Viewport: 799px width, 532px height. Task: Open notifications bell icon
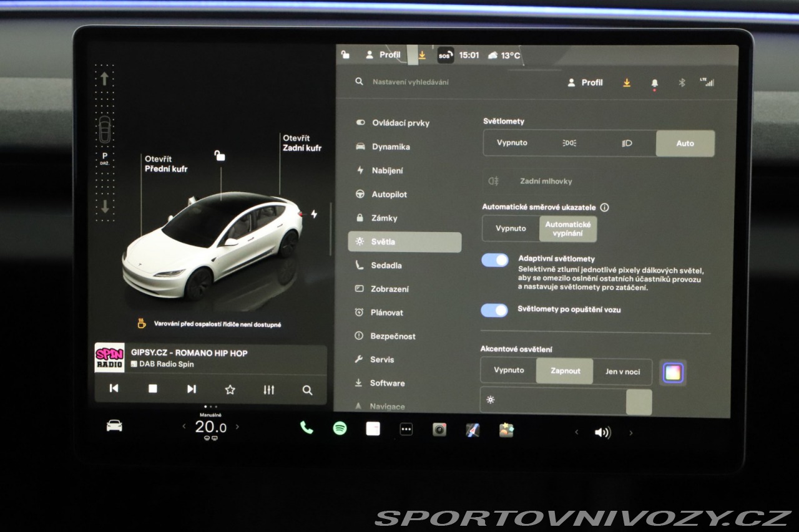click(x=655, y=82)
